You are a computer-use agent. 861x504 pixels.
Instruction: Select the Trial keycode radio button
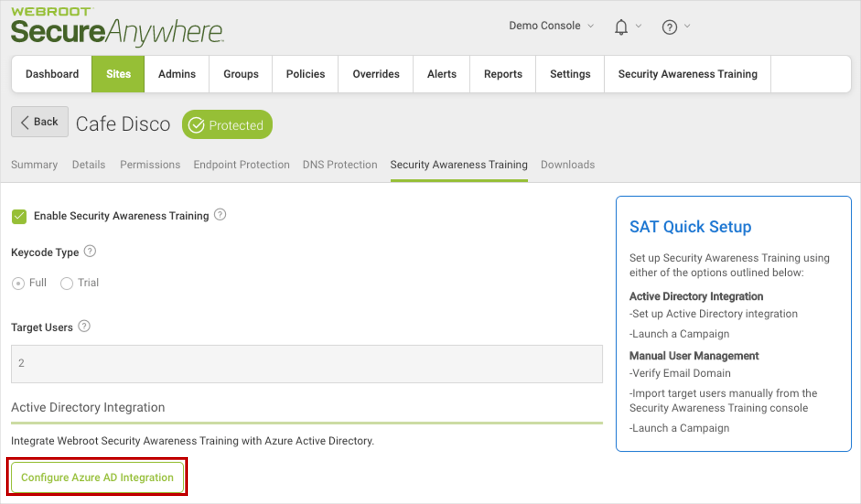pyautogui.click(x=67, y=282)
